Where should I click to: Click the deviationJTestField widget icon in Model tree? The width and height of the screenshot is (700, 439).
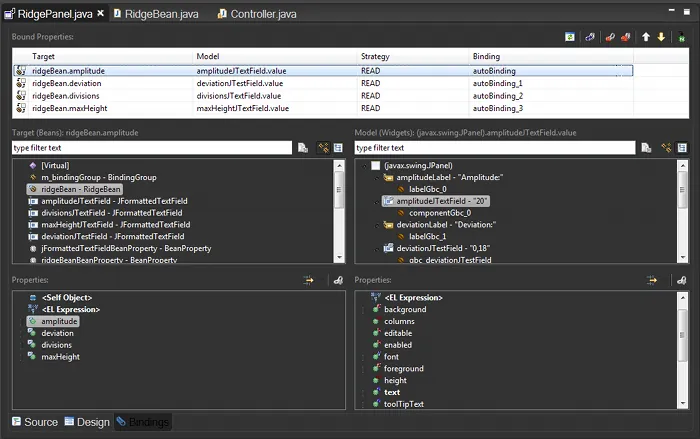[x=388, y=248]
